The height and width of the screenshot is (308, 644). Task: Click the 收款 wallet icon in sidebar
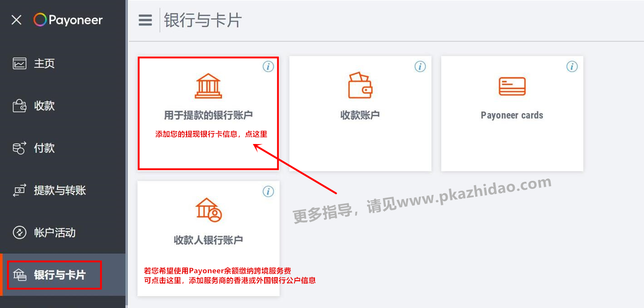tap(20, 106)
